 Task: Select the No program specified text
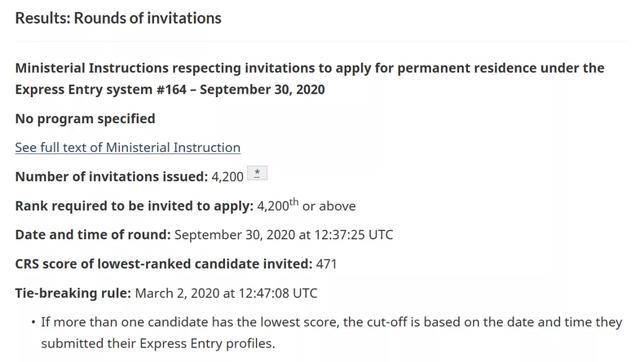pos(85,119)
